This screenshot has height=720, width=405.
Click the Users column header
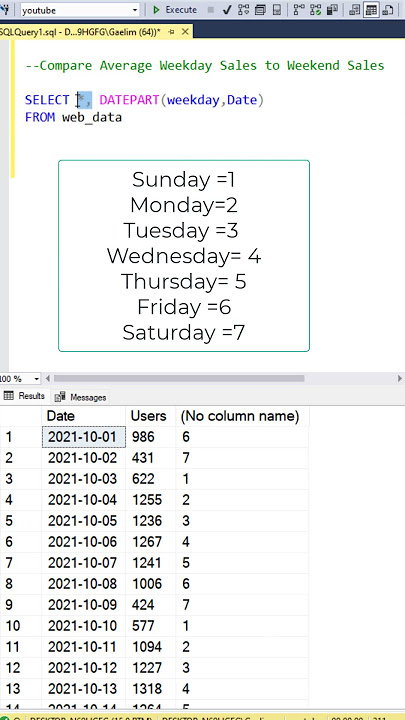[x=148, y=416]
